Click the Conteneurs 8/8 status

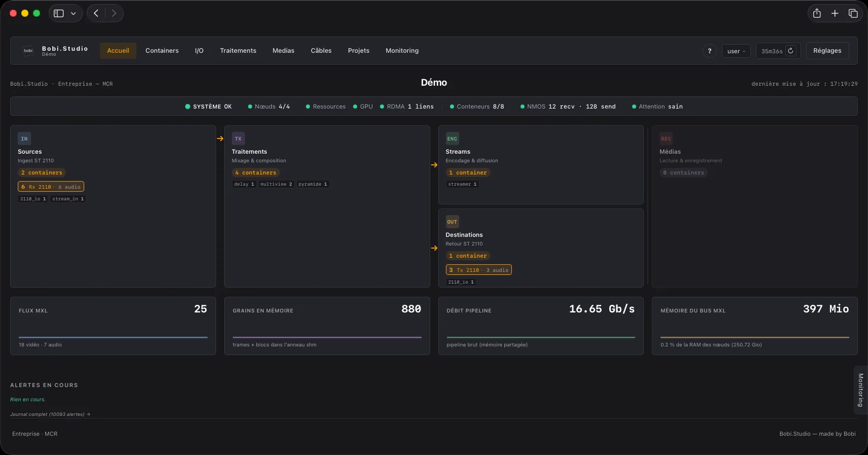(477, 107)
